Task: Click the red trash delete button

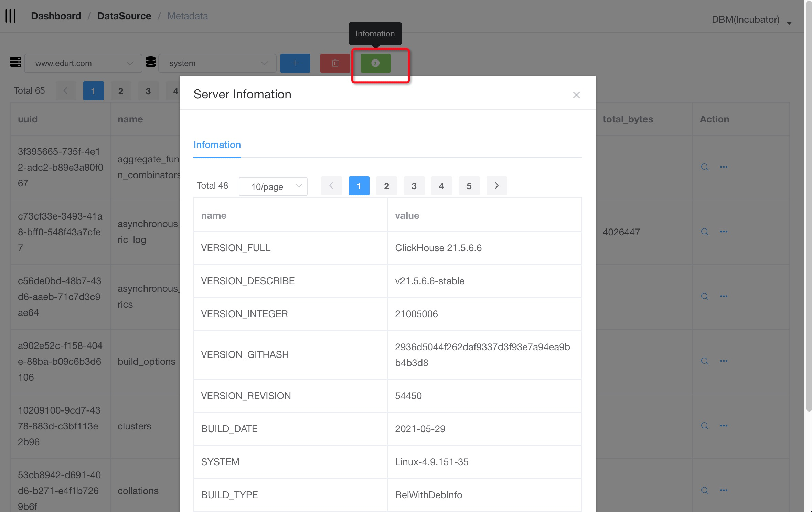Action: click(x=335, y=63)
